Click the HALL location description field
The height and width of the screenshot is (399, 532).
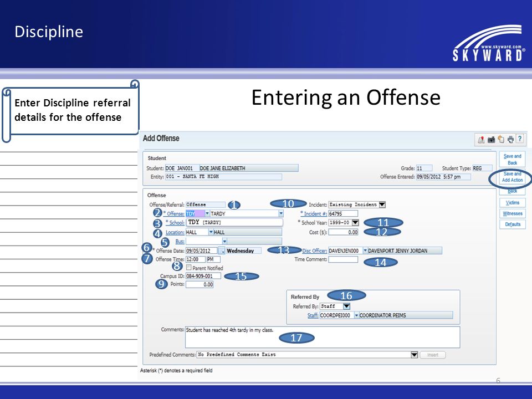click(x=247, y=232)
